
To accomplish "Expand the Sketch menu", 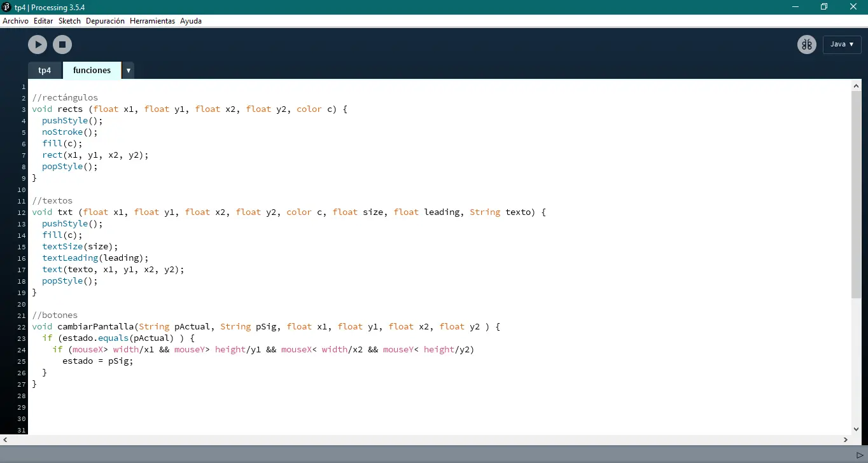I will 69,20.
